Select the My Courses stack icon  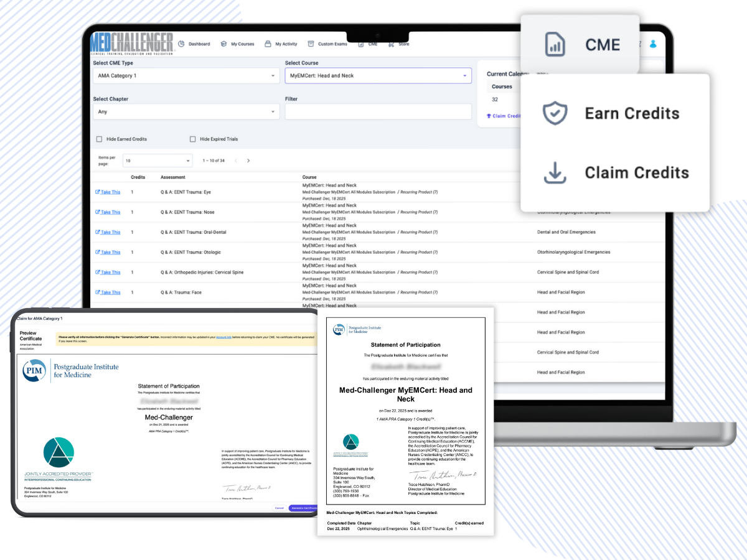point(223,44)
